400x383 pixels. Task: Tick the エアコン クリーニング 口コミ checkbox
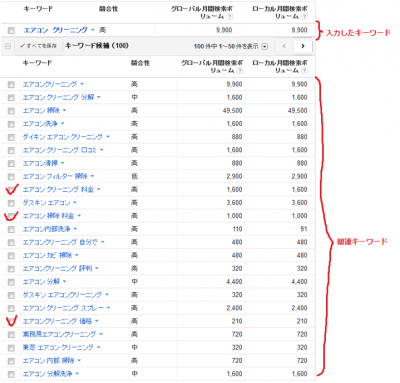(11, 150)
